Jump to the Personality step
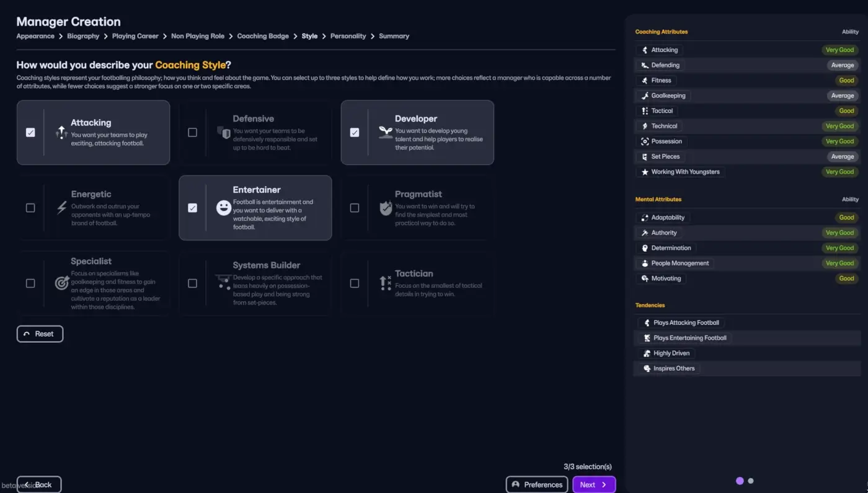The height and width of the screenshot is (493, 868). pos(348,36)
